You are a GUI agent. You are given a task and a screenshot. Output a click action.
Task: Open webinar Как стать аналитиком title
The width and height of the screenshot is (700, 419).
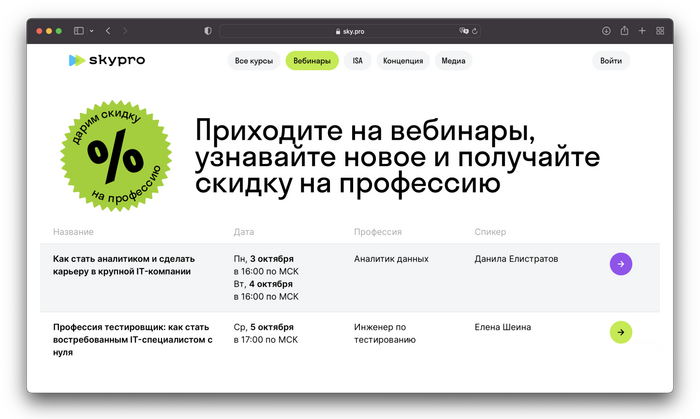124,265
